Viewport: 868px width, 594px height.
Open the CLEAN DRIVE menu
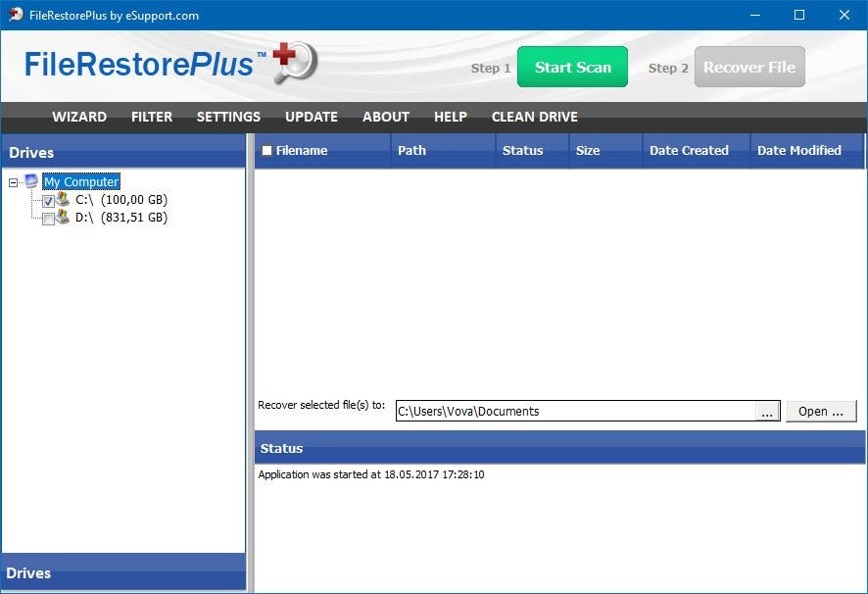534,117
